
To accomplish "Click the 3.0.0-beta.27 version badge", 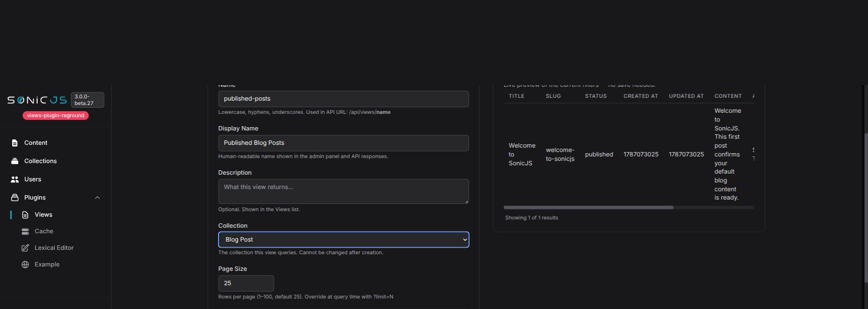I will (87, 100).
